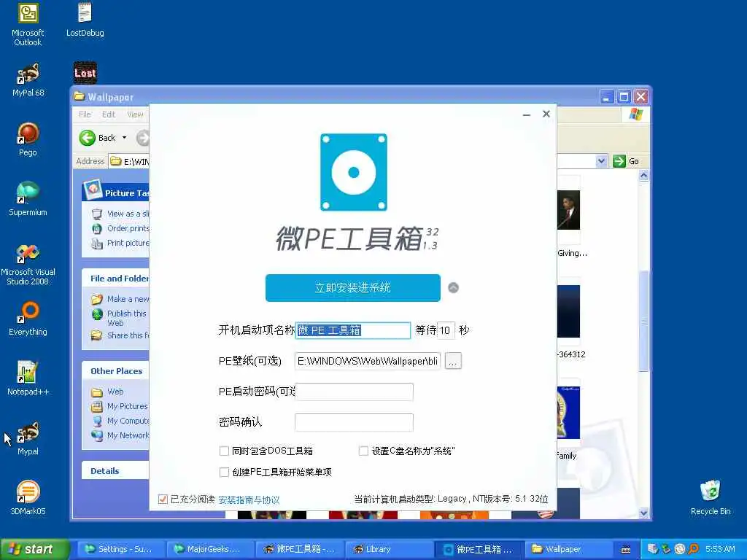Click Make a new folder task
The height and width of the screenshot is (560, 747).
(128, 299)
